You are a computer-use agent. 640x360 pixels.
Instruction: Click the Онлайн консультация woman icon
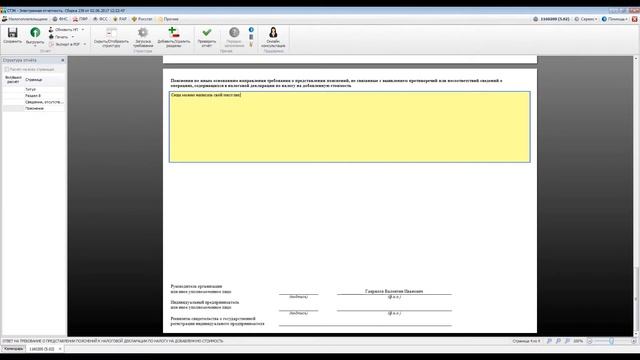point(273,32)
